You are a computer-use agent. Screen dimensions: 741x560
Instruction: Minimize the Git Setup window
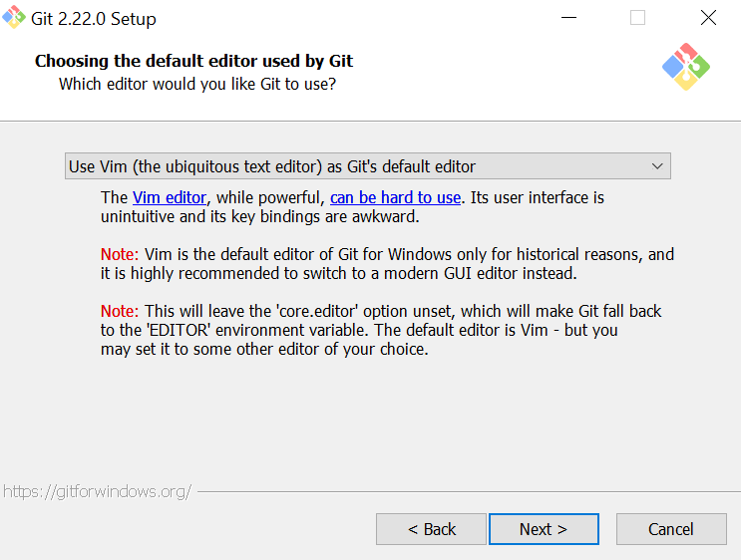pyautogui.click(x=568, y=18)
